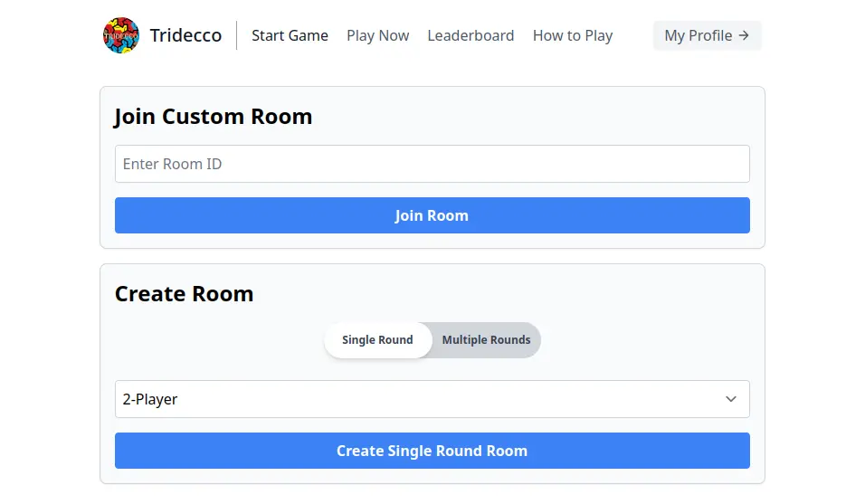The image size is (865, 504).
Task: Open the Start Game nav item
Action: (290, 35)
